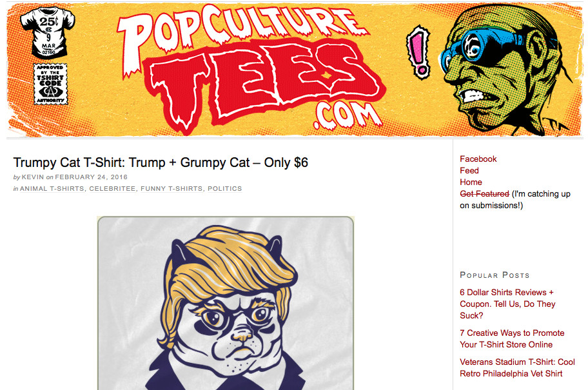Screen dimensions: 588x390
Task: Open author KEVIN's posts
Action: (x=33, y=177)
